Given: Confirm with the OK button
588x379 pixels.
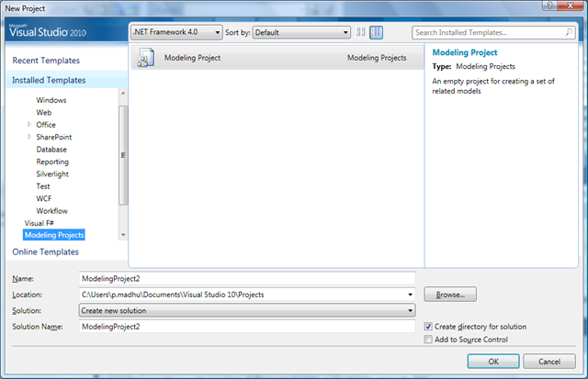Looking at the screenshot, I should coord(493,362).
